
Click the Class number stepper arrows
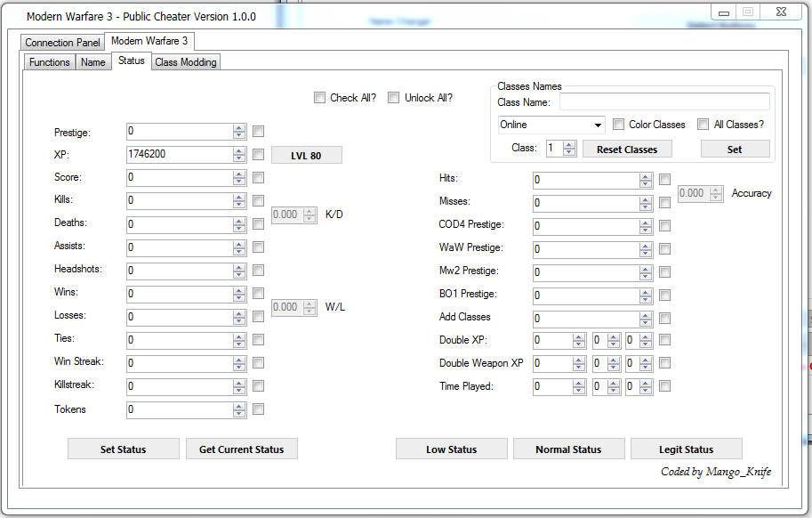(569, 149)
